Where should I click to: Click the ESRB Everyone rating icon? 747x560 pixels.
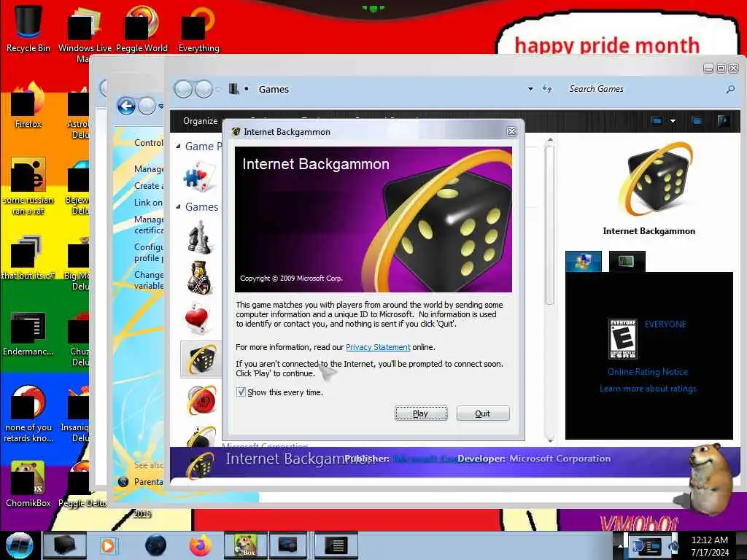click(623, 338)
